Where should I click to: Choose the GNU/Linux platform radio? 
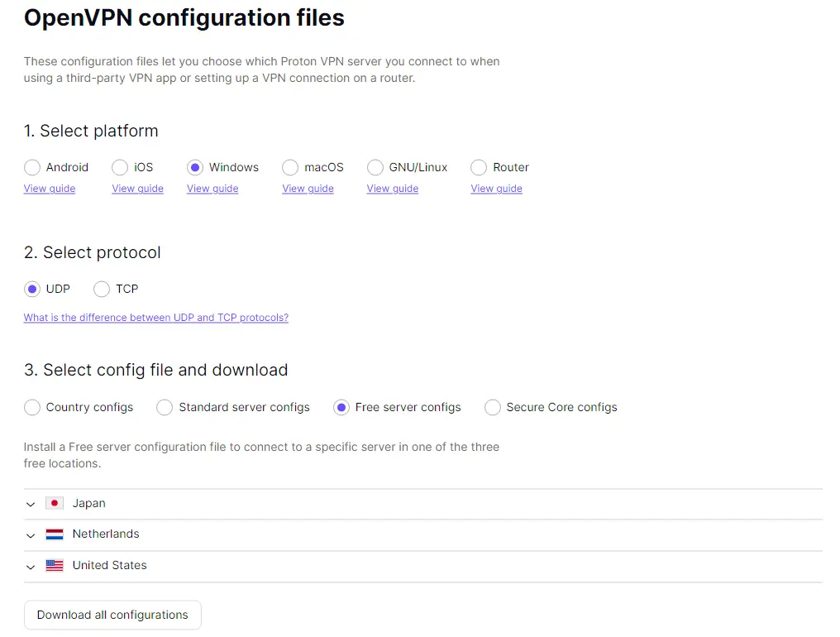[375, 167]
